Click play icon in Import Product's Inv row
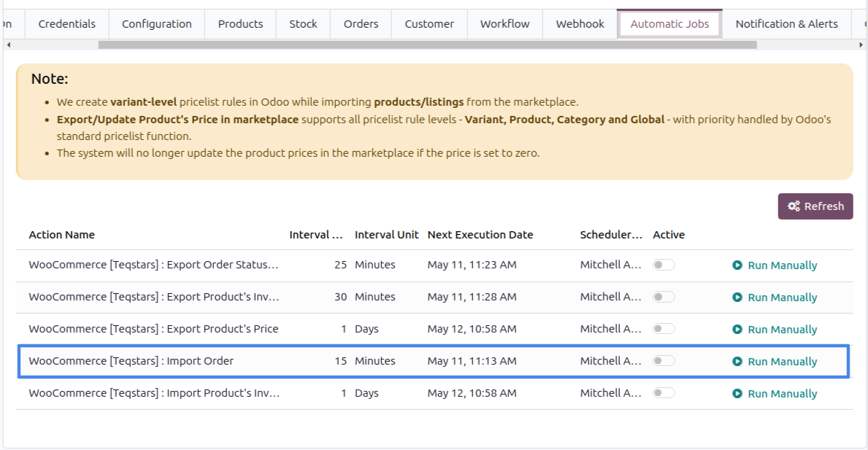 [737, 394]
